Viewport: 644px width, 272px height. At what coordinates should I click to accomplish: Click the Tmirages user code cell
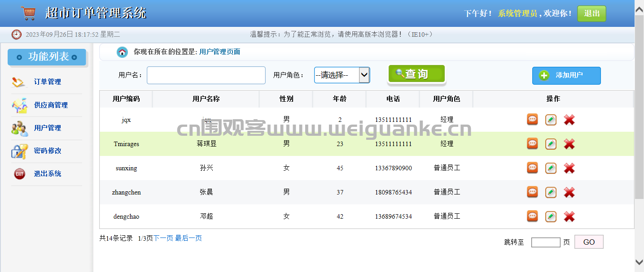point(126,144)
